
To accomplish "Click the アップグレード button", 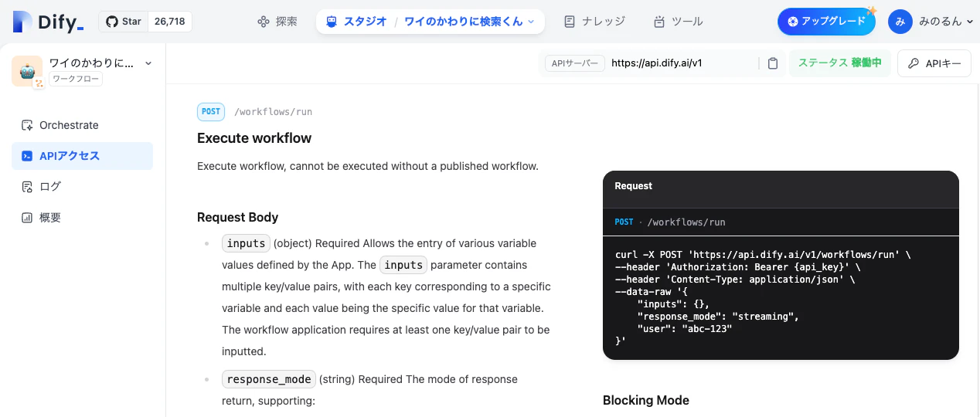I will pos(826,22).
